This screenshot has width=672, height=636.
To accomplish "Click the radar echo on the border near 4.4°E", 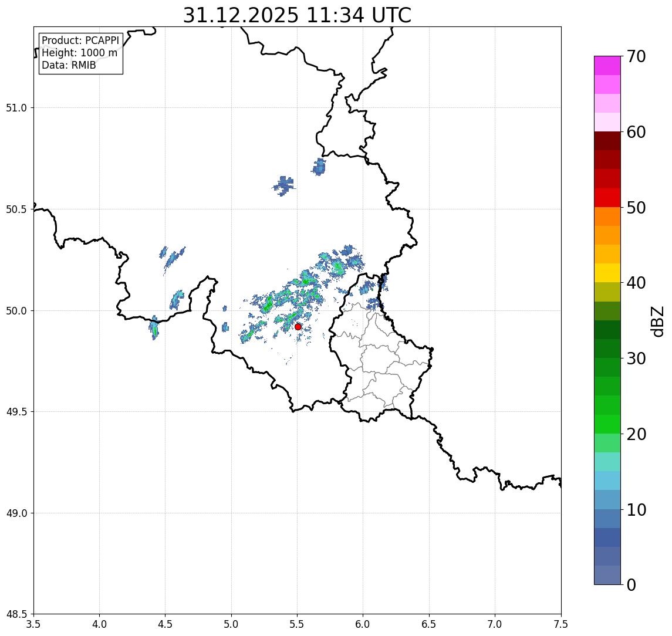I will pos(154,329).
